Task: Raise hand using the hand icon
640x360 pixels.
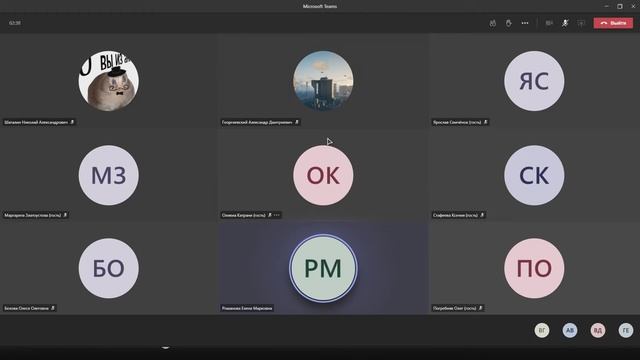Action: coord(508,23)
